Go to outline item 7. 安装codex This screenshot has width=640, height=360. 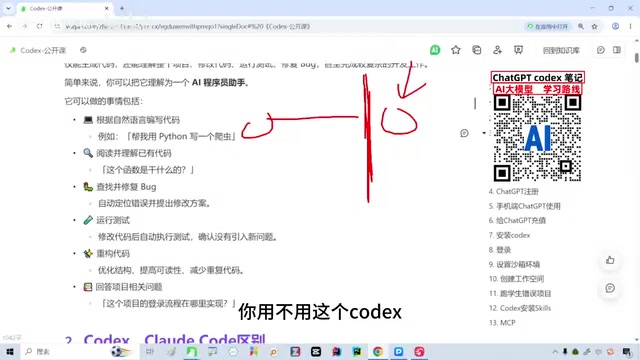509,235
